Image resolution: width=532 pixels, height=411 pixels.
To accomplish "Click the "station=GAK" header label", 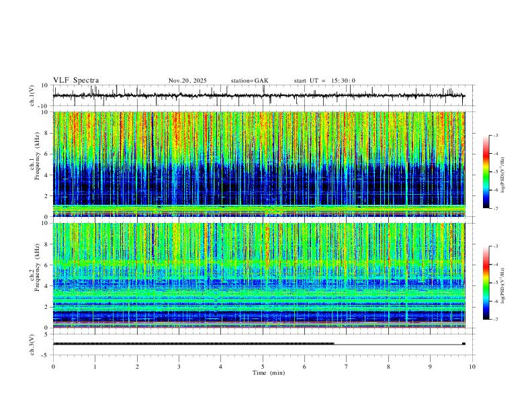I will coord(249,81).
